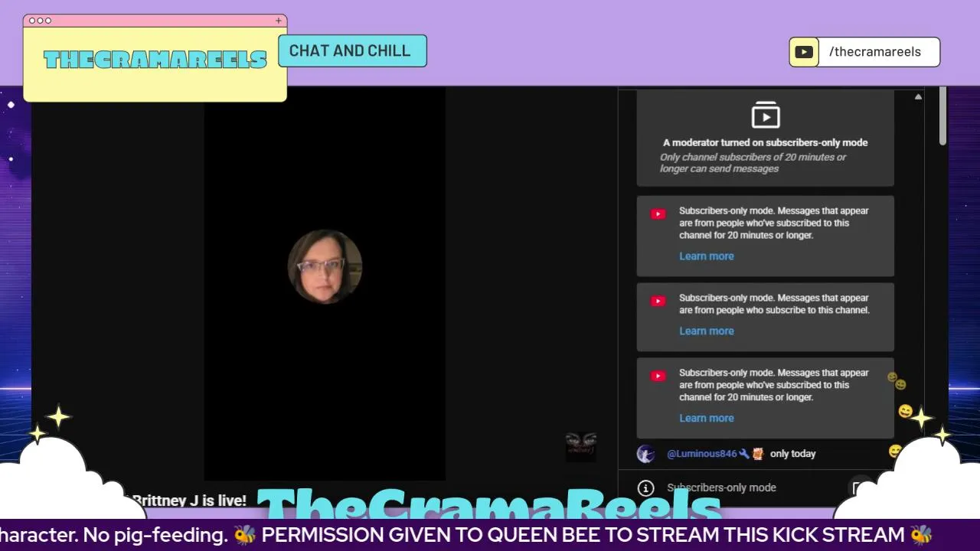The height and width of the screenshot is (551, 980).
Task: Click the YouTube logo icon beside /thecramareels
Action: [804, 52]
